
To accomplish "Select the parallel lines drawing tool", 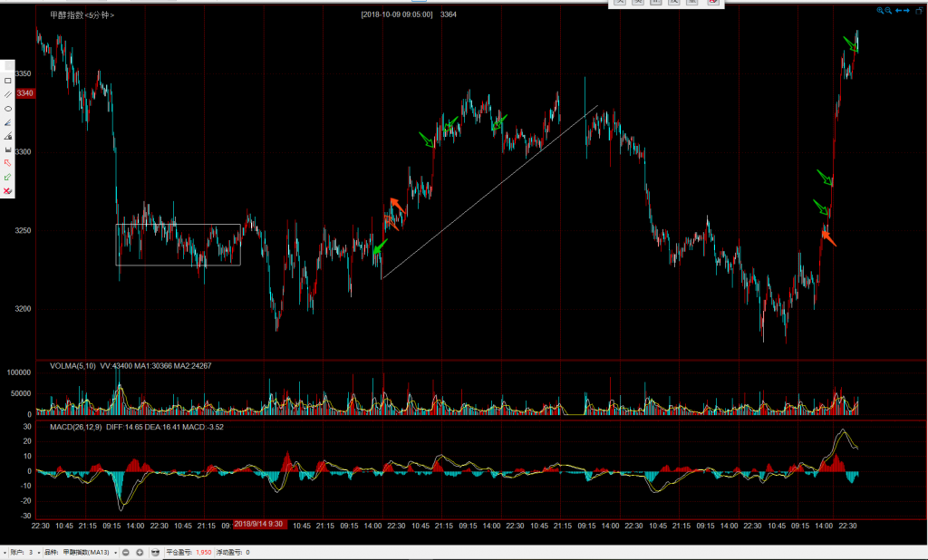I will [x=8, y=94].
